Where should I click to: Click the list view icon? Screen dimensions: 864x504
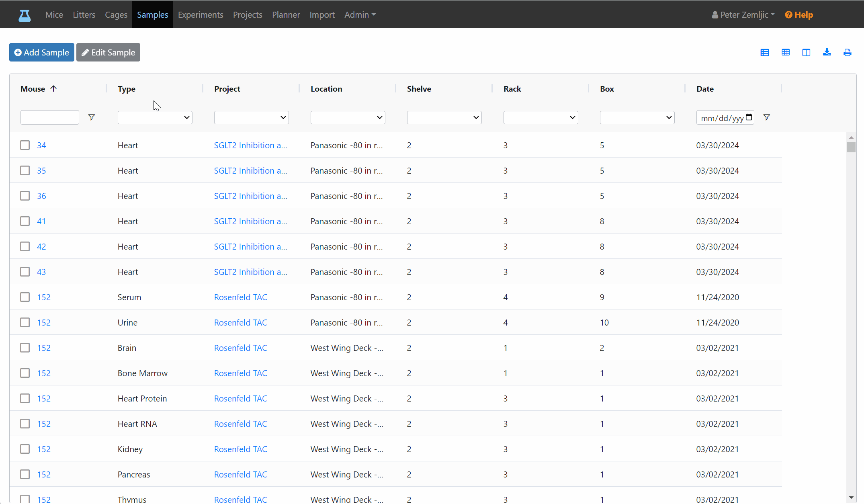pos(765,53)
